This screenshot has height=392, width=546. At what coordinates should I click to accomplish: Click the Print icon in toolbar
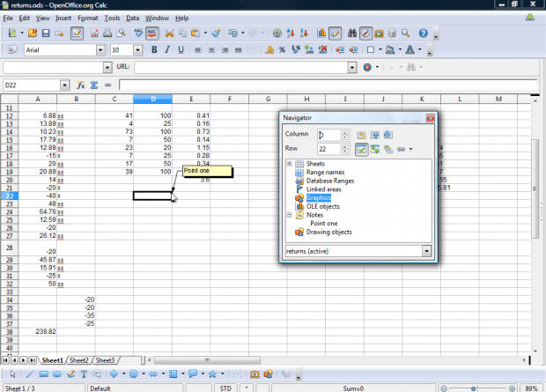pyautogui.click(x=107, y=33)
